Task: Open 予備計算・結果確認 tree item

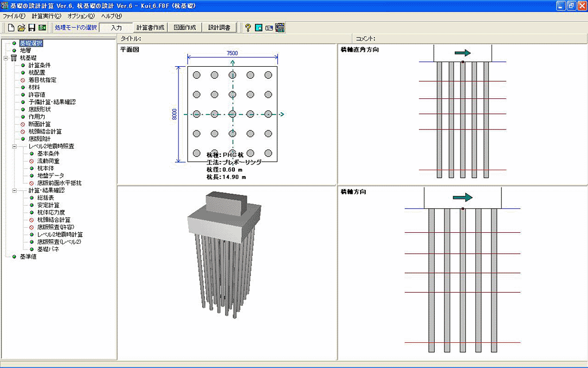Action: (x=52, y=102)
